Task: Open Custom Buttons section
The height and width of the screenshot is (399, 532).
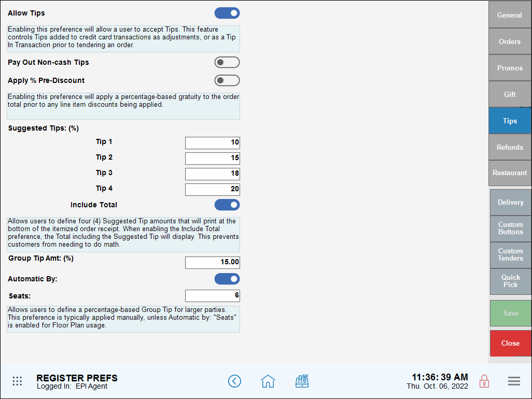Action: point(511,228)
